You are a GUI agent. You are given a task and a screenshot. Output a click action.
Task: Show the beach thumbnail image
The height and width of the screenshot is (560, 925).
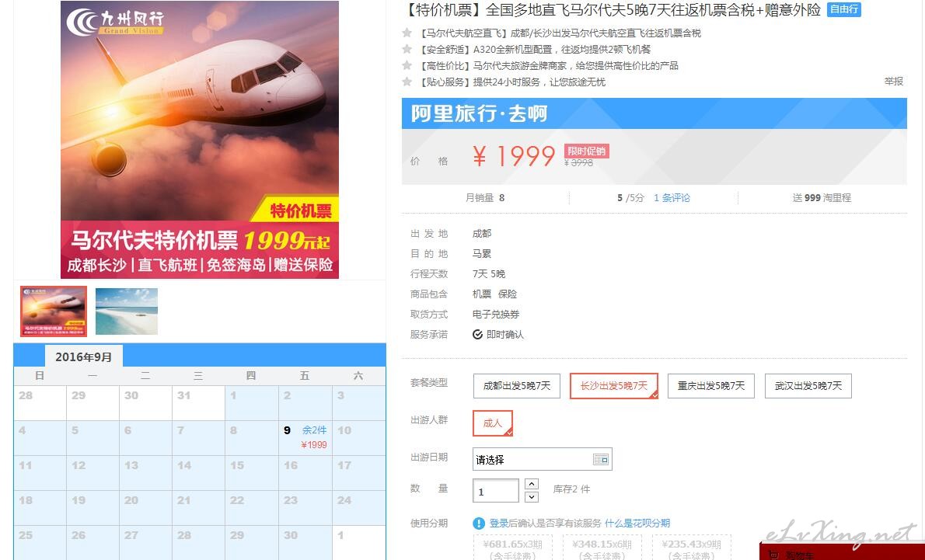(126, 311)
